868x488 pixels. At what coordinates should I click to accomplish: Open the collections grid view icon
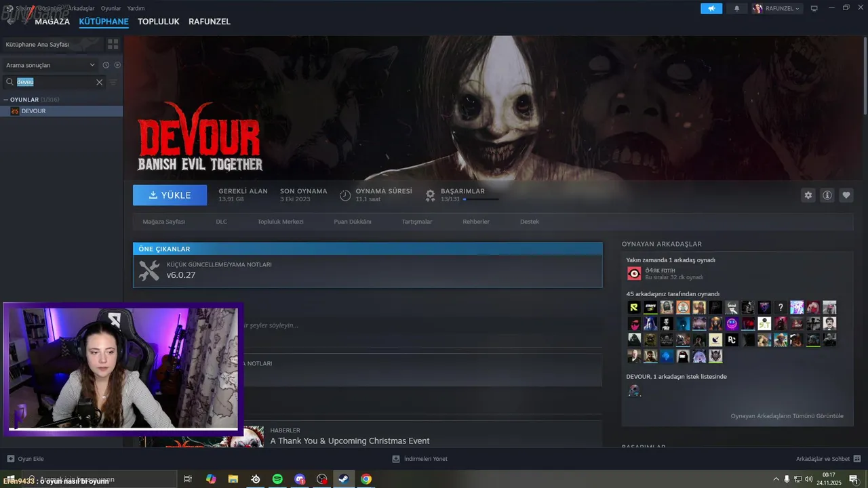click(113, 44)
